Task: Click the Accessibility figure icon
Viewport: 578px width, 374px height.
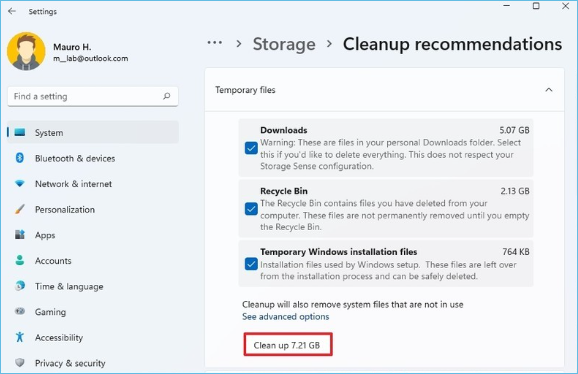Action: pos(20,337)
